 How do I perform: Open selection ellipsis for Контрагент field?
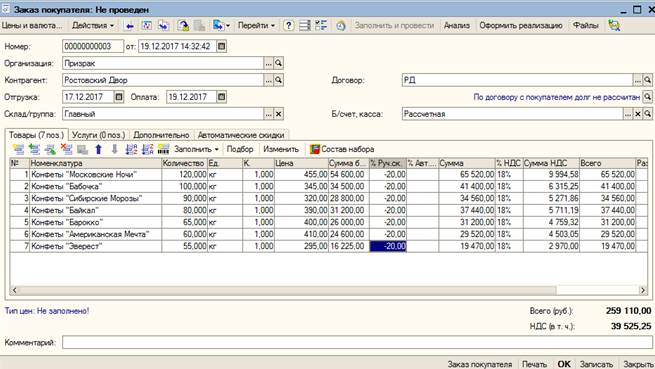[269, 80]
